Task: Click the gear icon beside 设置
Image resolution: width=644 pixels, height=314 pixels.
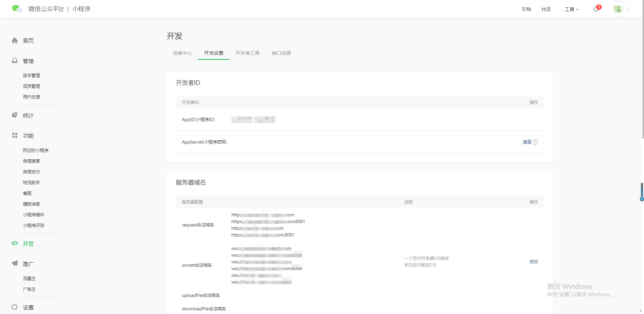Action: pyautogui.click(x=15, y=307)
